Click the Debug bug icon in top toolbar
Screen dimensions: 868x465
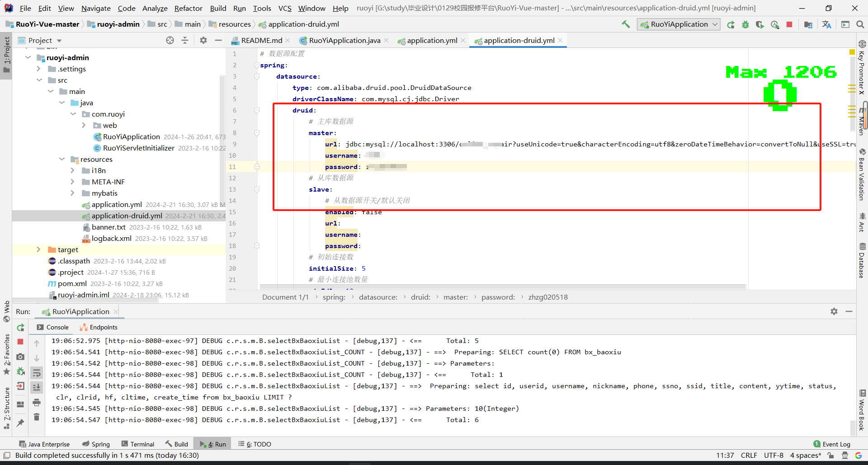click(x=745, y=24)
